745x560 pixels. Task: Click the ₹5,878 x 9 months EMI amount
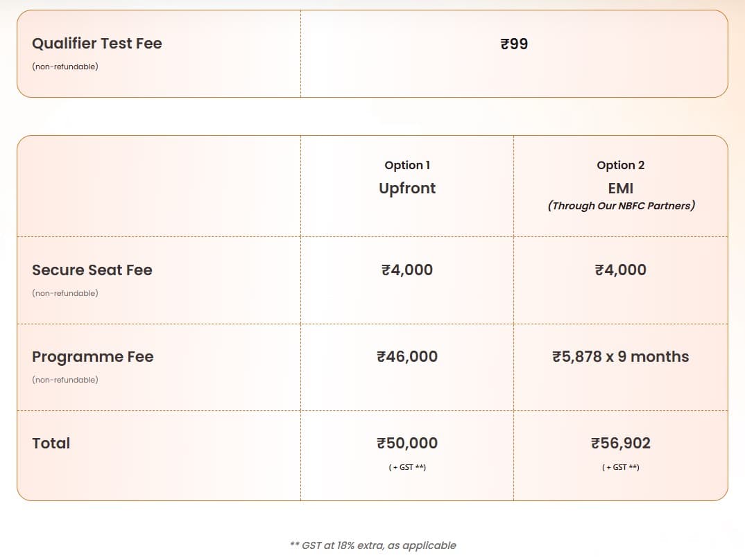click(620, 356)
